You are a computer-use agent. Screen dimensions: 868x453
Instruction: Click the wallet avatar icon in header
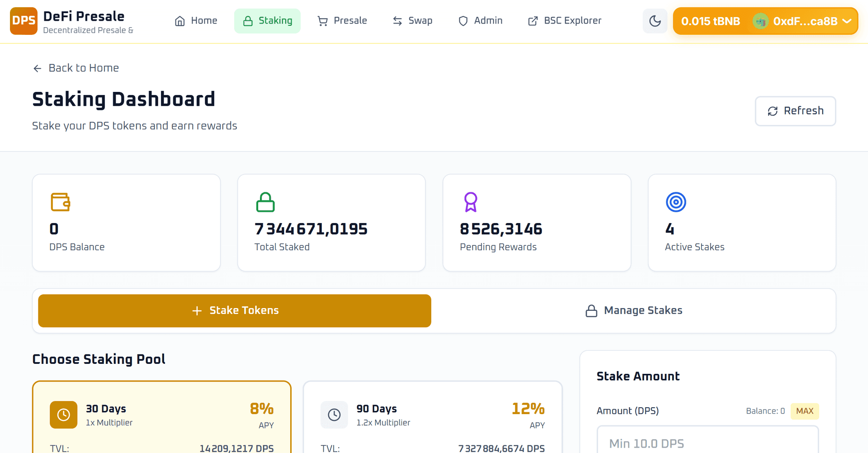point(760,21)
